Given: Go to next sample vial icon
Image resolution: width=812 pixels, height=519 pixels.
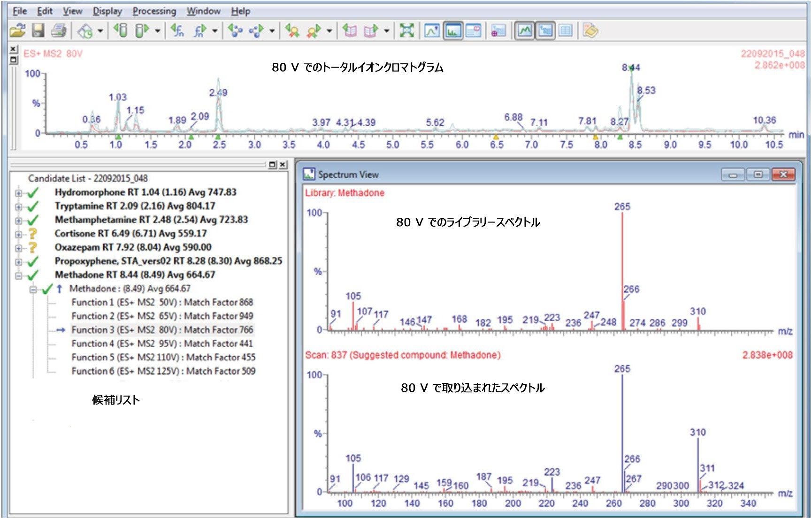Looking at the screenshot, I should click(141, 31).
